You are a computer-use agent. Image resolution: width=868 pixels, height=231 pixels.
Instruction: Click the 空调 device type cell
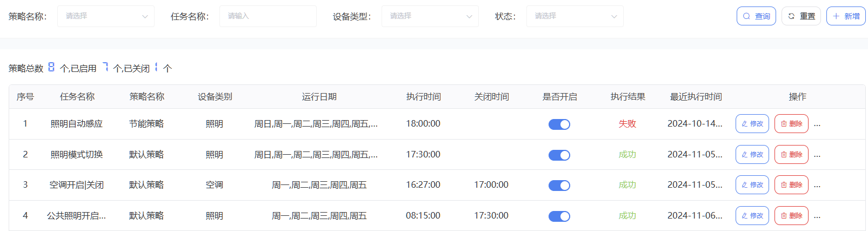(215, 185)
